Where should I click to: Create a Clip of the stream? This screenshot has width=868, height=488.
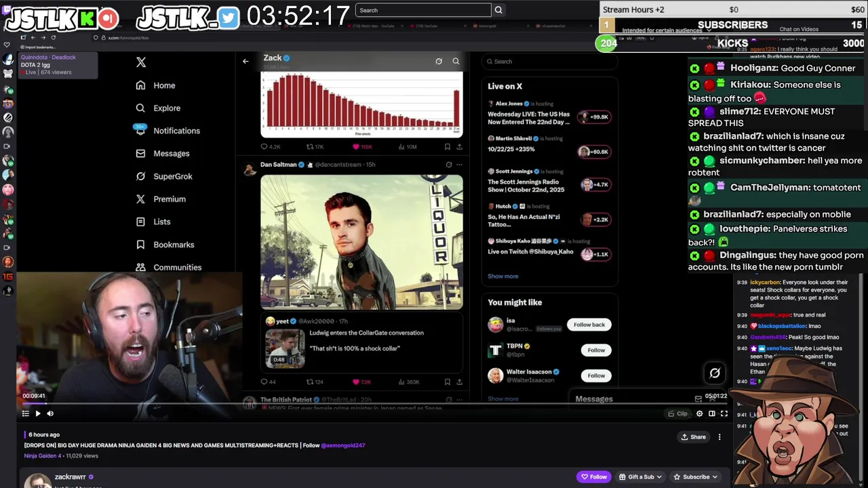677,413
